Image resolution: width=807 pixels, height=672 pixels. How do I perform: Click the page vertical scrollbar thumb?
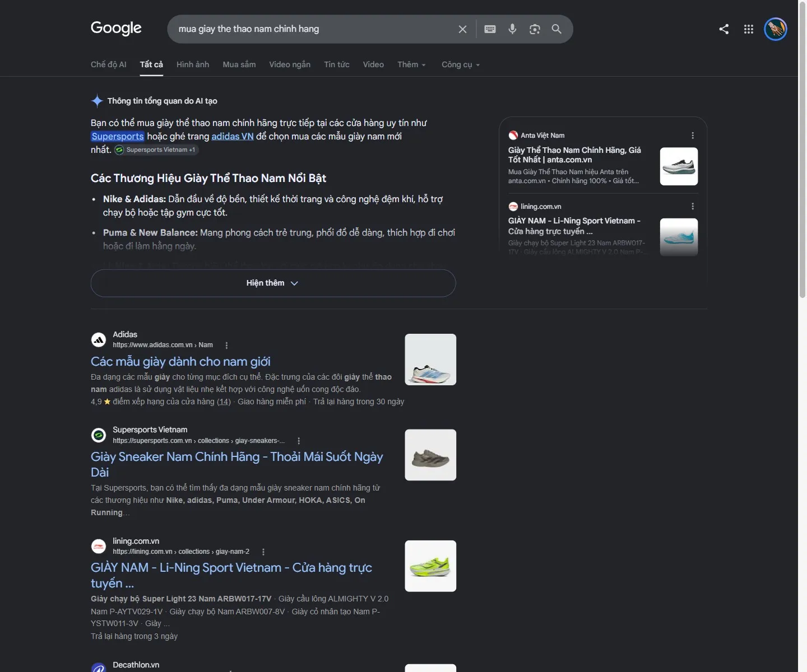(x=803, y=151)
